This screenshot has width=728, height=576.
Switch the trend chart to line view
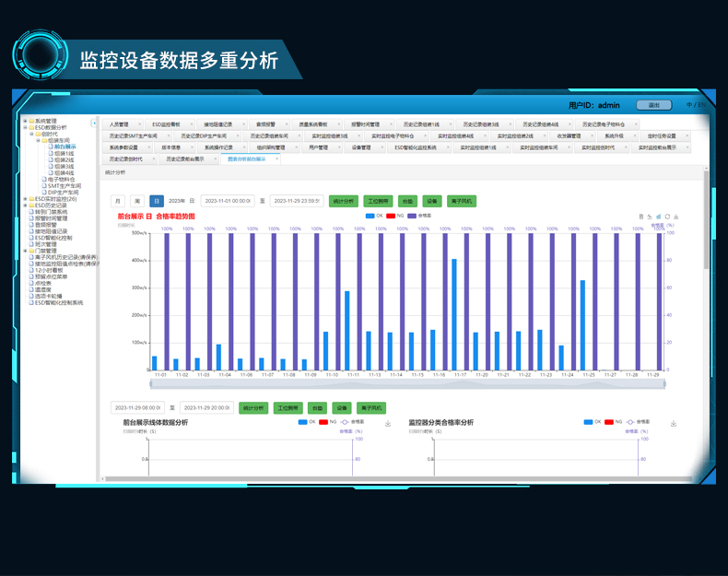[x=648, y=217]
